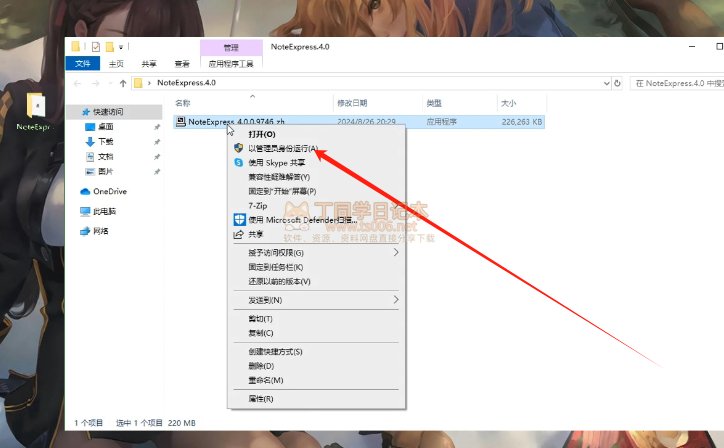
Task: Click the Network (网络) icon
Action: (x=85, y=231)
